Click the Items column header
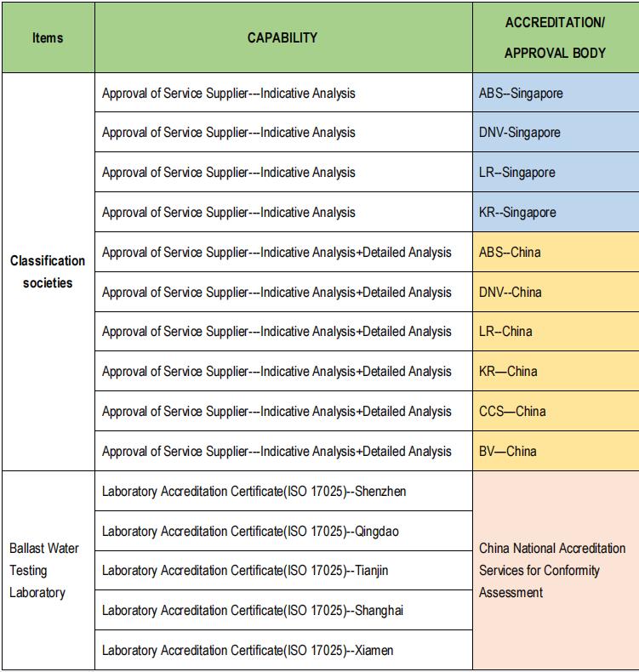This screenshot has width=639, height=672. click(48, 37)
